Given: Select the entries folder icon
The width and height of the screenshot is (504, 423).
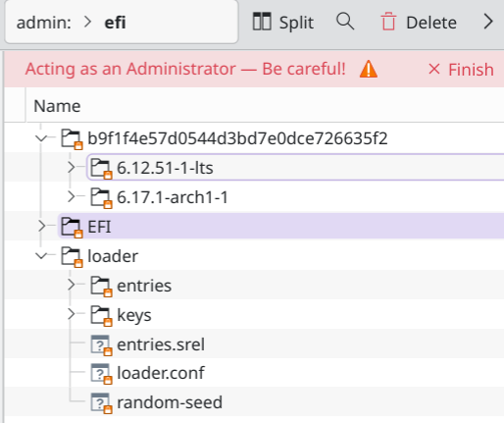Looking at the screenshot, I should pyautogui.click(x=101, y=287).
